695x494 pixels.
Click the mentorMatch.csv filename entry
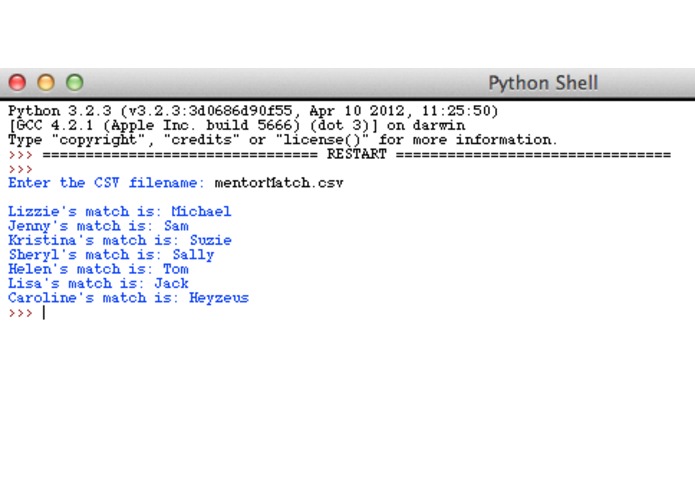pos(279,183)
